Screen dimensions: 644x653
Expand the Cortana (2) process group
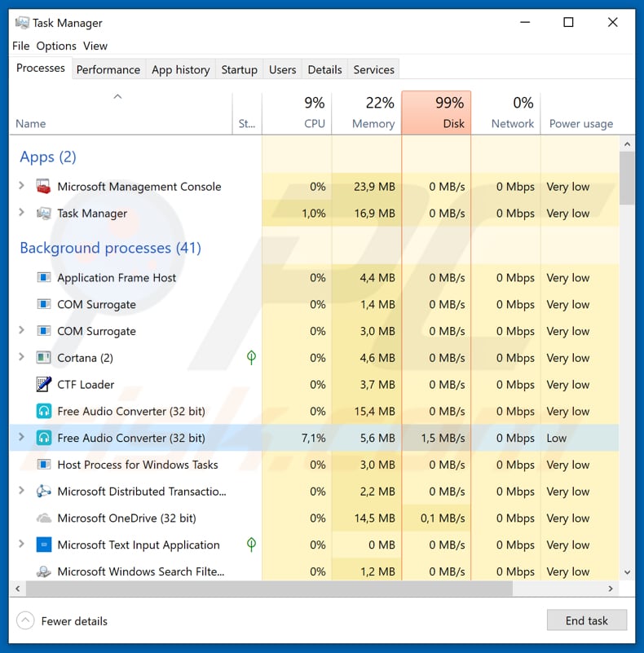click(21, 356)
